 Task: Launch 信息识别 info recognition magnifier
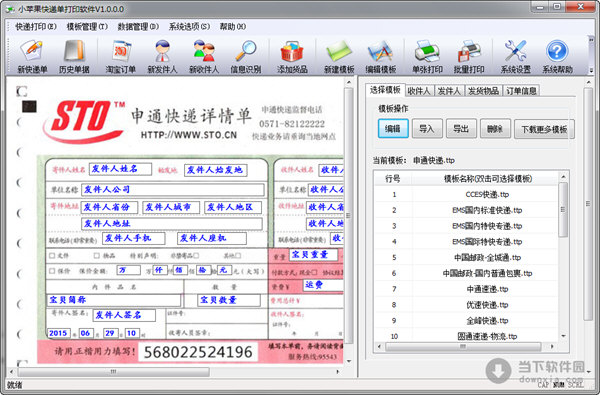click(x=246, y=57)
